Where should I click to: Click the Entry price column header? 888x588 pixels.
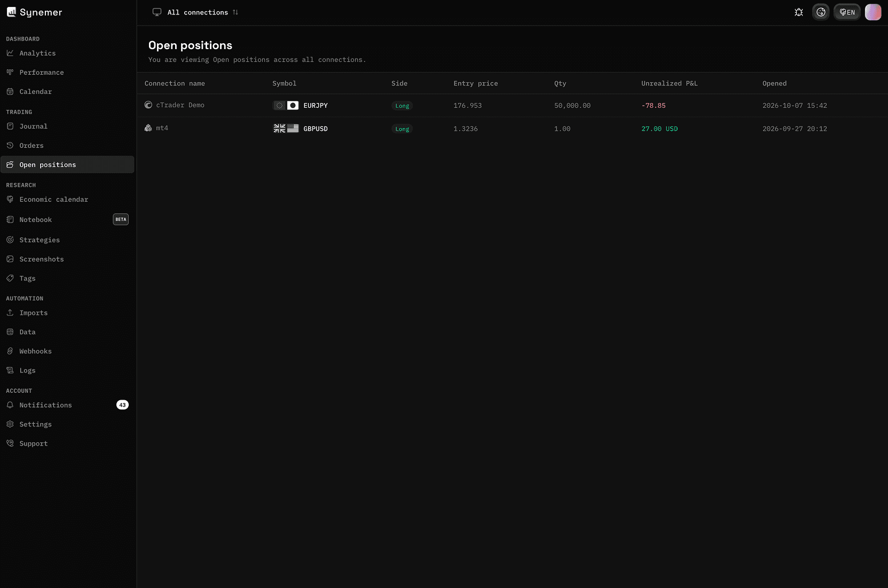click(476, 84)
